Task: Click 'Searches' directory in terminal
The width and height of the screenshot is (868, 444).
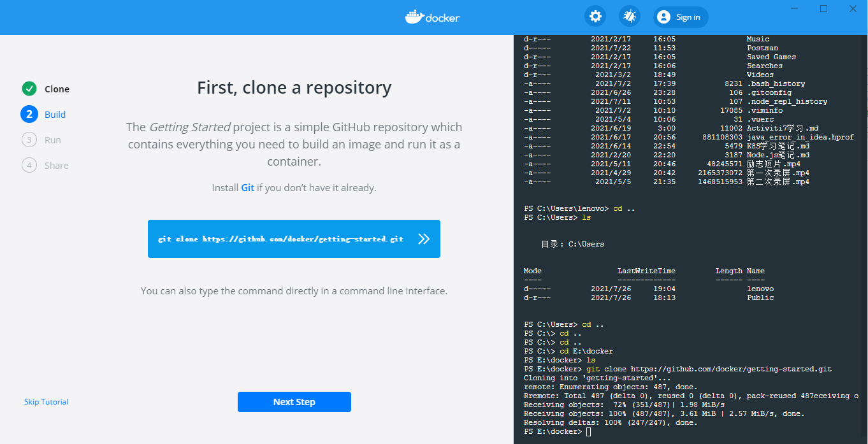Action: click(x=765, y=66)
